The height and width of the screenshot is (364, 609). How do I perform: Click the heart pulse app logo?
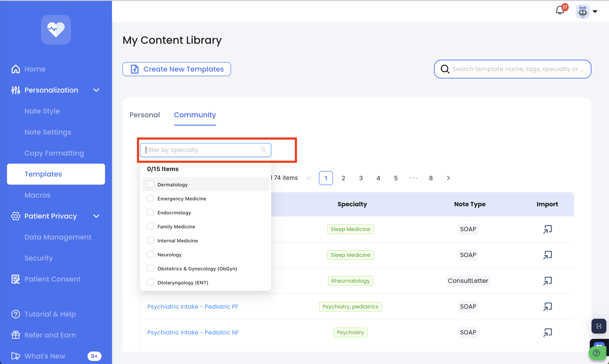pyautogui.click(x=56, y=30)
